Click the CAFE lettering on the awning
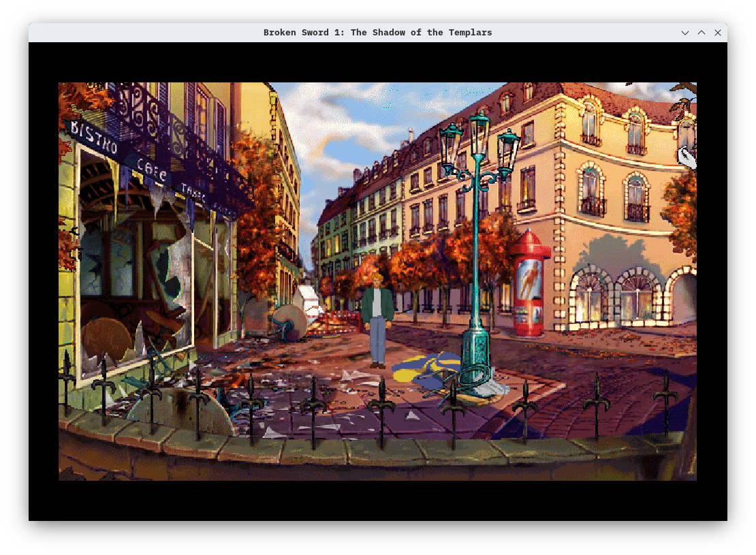The image size is (756, 555). (151, 168)
